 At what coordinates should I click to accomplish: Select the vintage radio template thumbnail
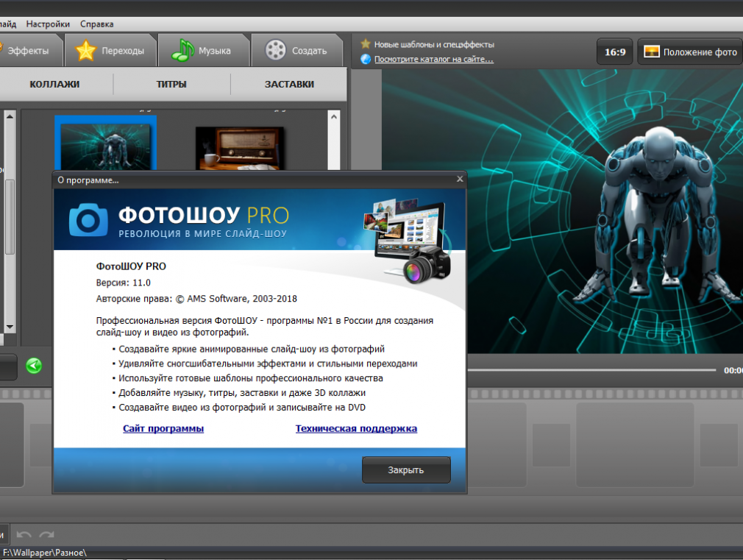point(240,148)
